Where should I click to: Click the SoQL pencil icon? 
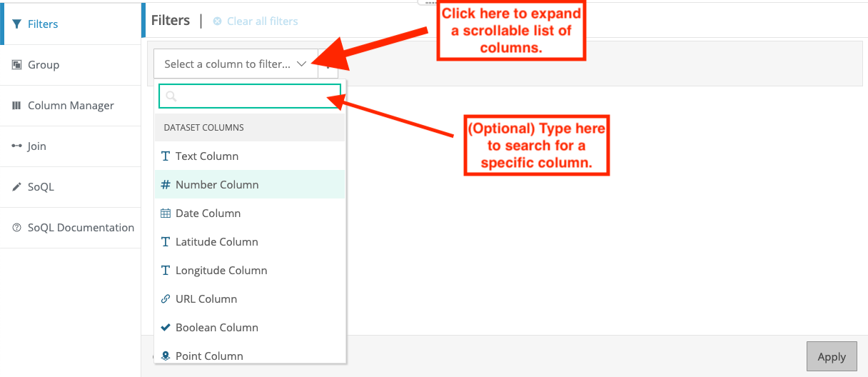point(17,187)
